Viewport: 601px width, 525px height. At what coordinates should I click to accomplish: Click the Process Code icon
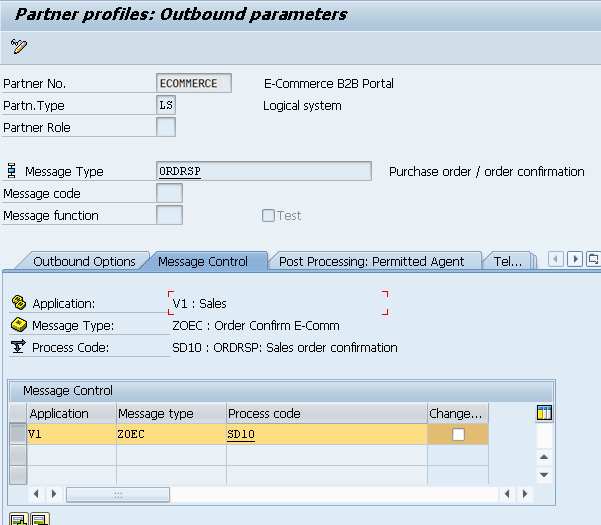[18, 347]
